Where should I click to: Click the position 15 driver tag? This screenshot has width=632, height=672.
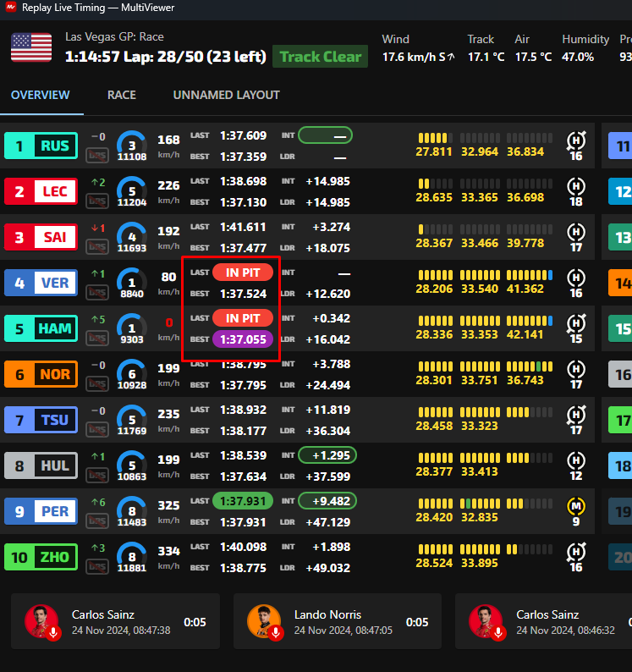[x=620, y=328]
